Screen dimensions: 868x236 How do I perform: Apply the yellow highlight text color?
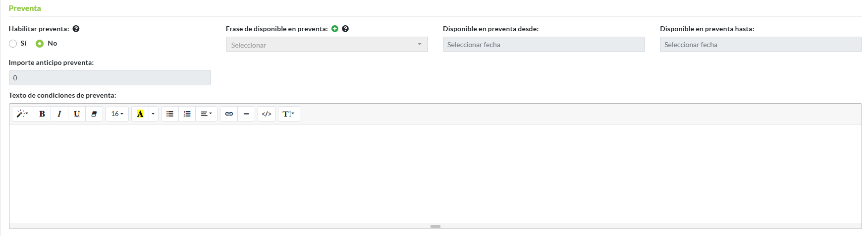click(140, 114)
